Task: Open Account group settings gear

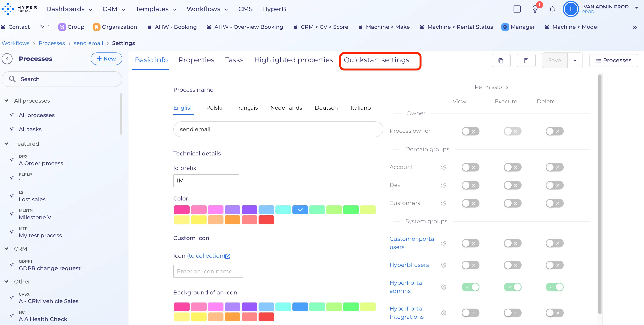Action: (443, 167)
